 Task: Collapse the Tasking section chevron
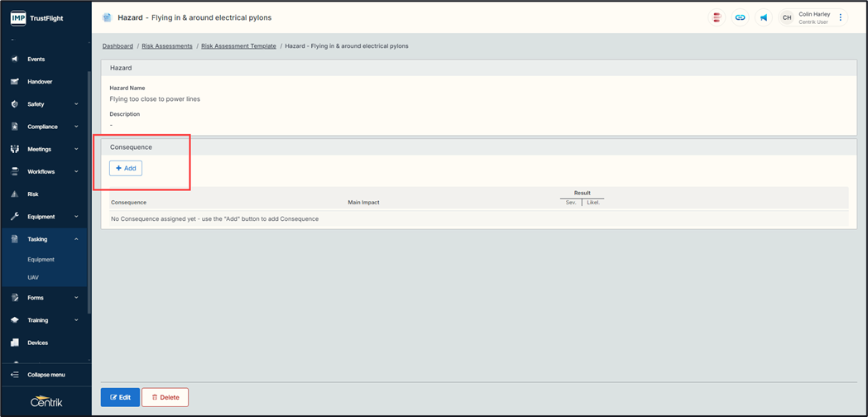coord(76,239)
